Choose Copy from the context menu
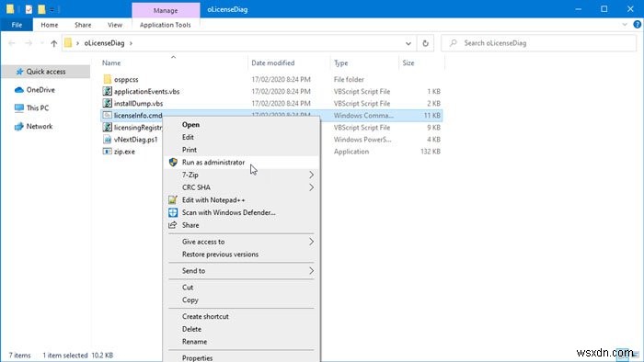 [x=190, y=300]
